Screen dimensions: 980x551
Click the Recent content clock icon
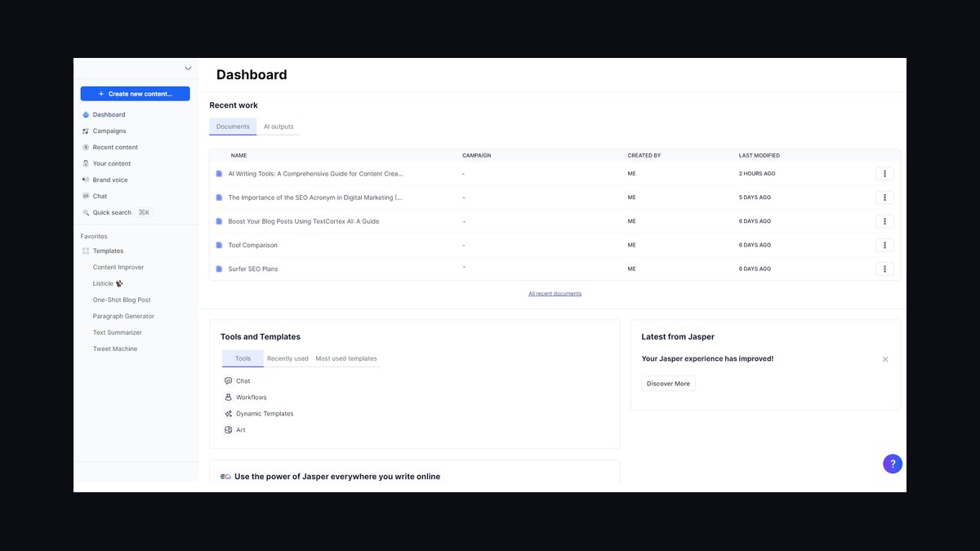[86, 148]
